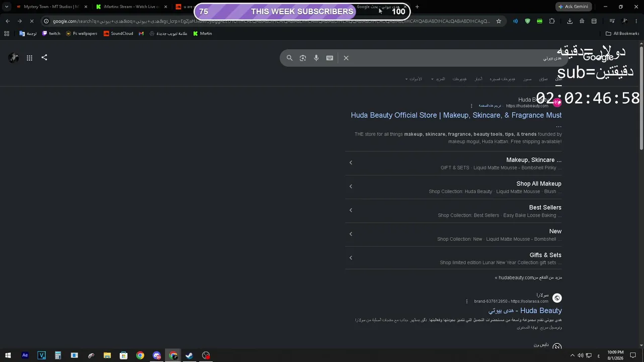This screenshot has width=644, height=362.
Task: Clear the search box with X
Action: pos(346,58)
